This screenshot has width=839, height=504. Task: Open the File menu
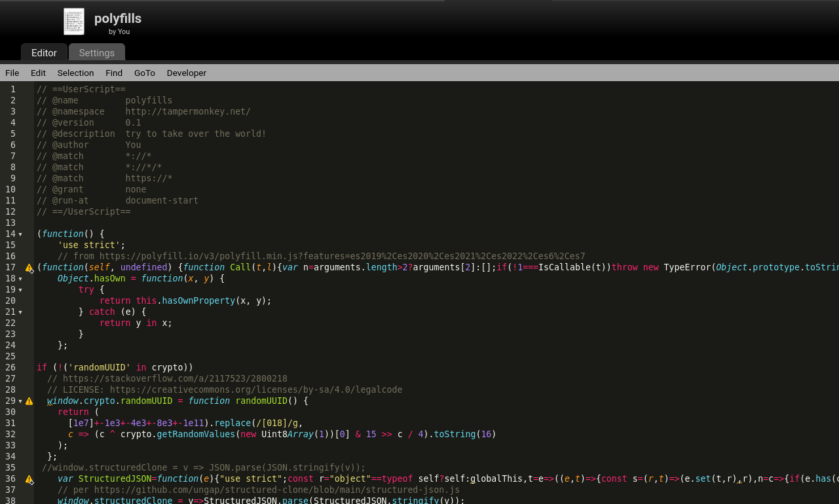12,73
